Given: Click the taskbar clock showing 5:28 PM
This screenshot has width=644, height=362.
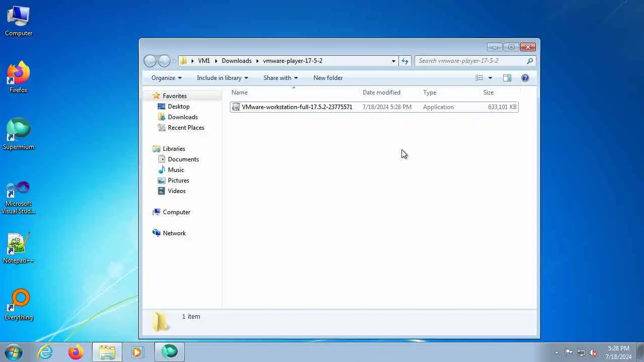Looking at the screenshot, I should (619, 352).
